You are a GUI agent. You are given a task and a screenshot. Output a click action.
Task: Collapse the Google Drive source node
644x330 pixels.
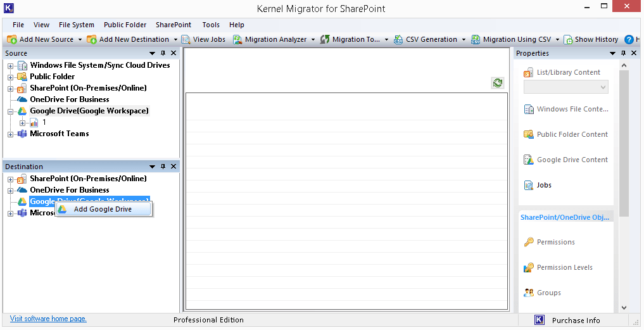click(10, 111)
